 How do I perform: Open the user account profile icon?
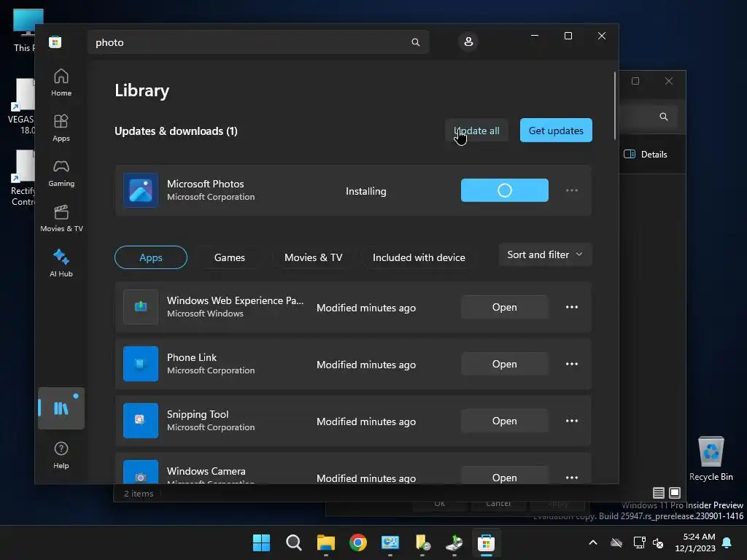click(x=468, y=42)
